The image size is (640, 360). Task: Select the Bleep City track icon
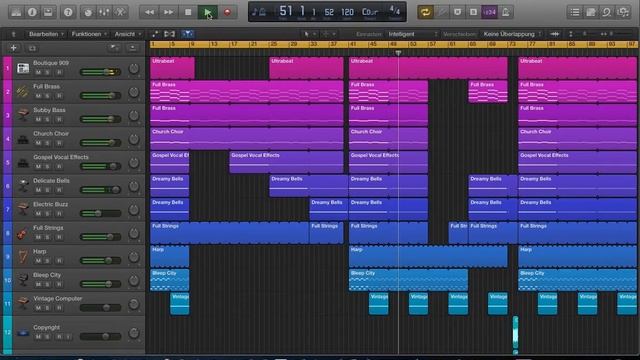[x=23, y=280]
